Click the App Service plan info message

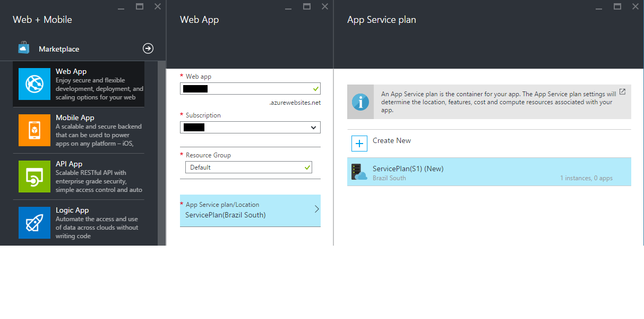(x=489, y=102)
